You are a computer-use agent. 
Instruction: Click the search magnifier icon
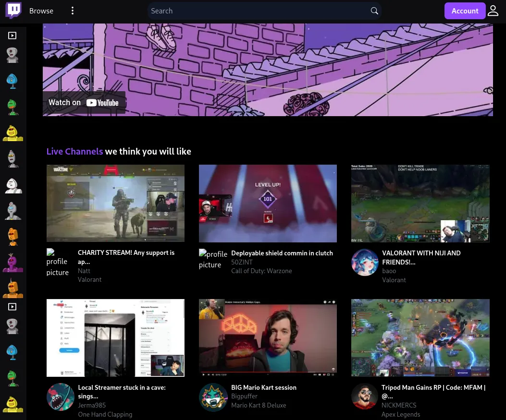374,11
